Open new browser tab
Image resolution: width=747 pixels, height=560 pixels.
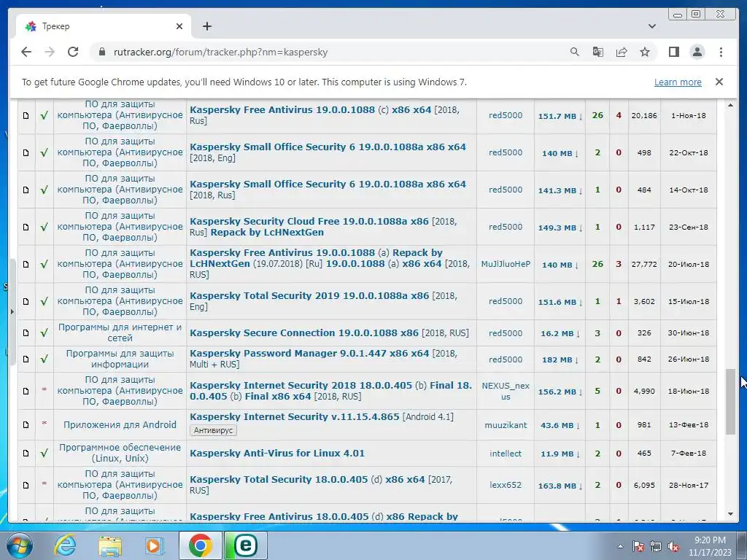(x=206, y=26)
